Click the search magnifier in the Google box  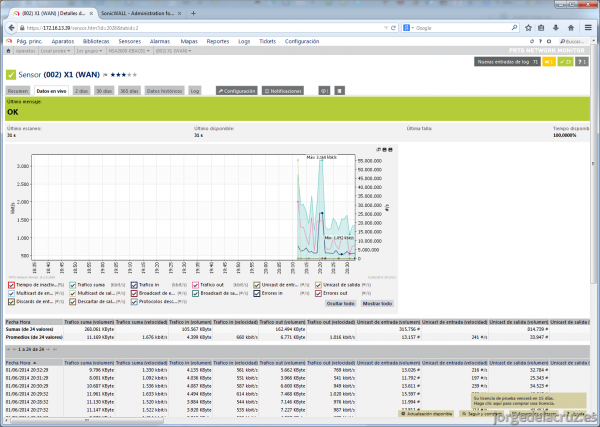click(514, 28)
